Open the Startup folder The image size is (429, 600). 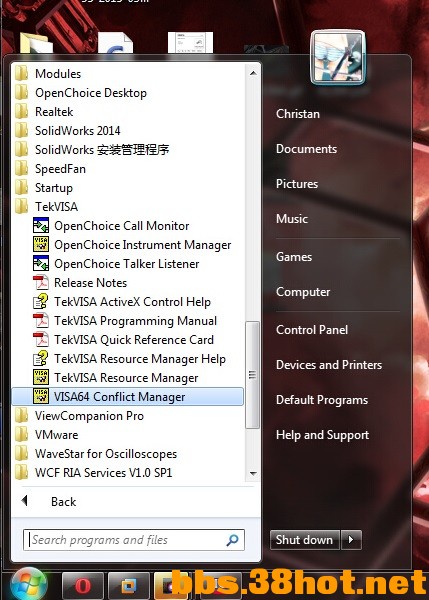point(128,188)
